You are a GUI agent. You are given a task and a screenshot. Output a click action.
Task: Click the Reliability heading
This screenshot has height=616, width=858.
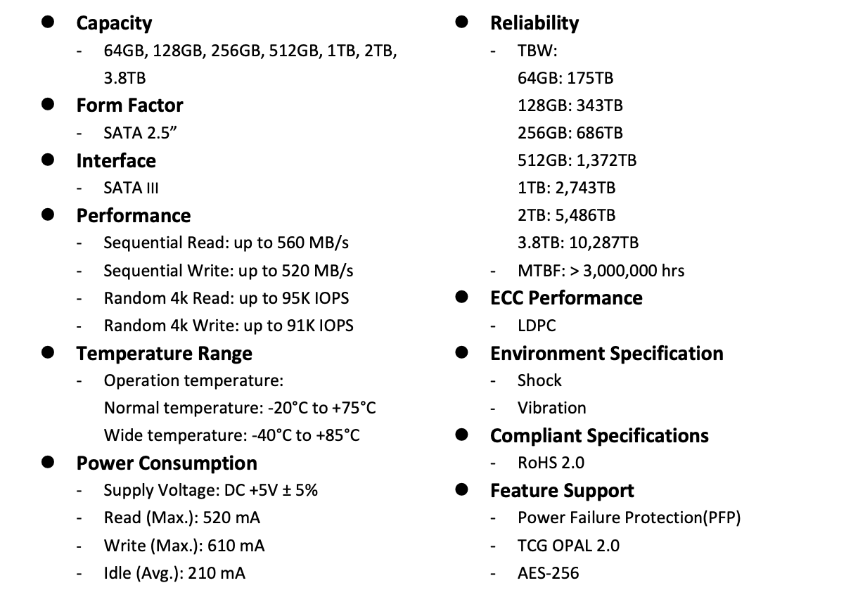tap(534, 23)
